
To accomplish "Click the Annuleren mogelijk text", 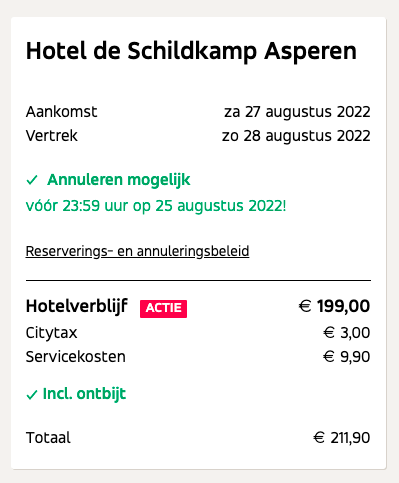I will (119, 180).
